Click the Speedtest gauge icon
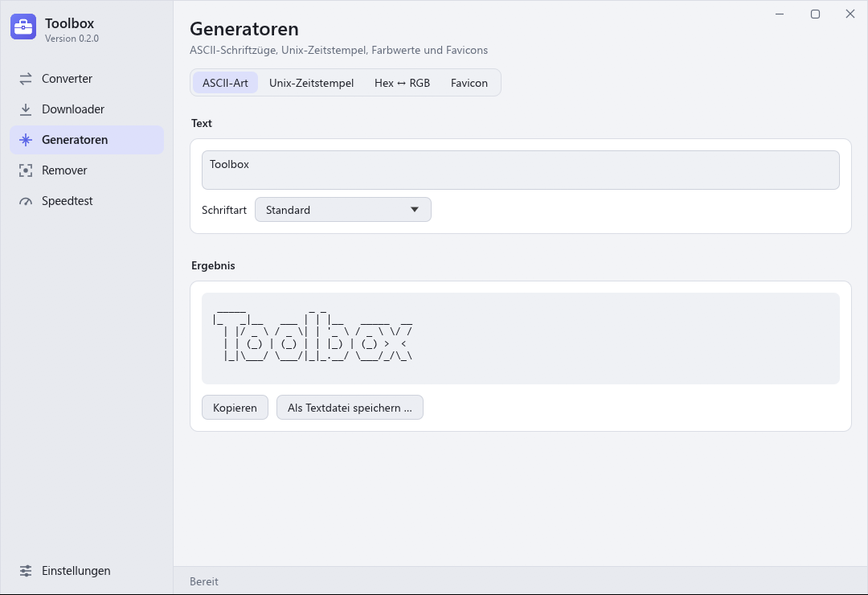 [26, 201]
